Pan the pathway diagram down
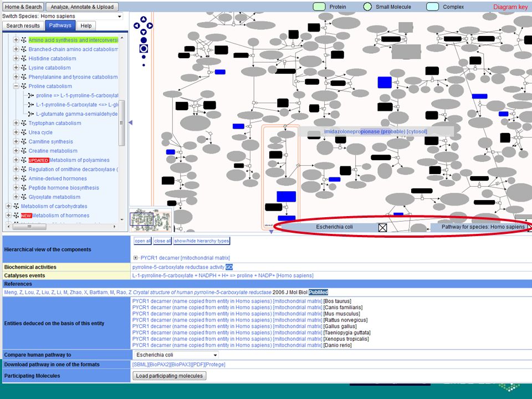 point(143,32)
